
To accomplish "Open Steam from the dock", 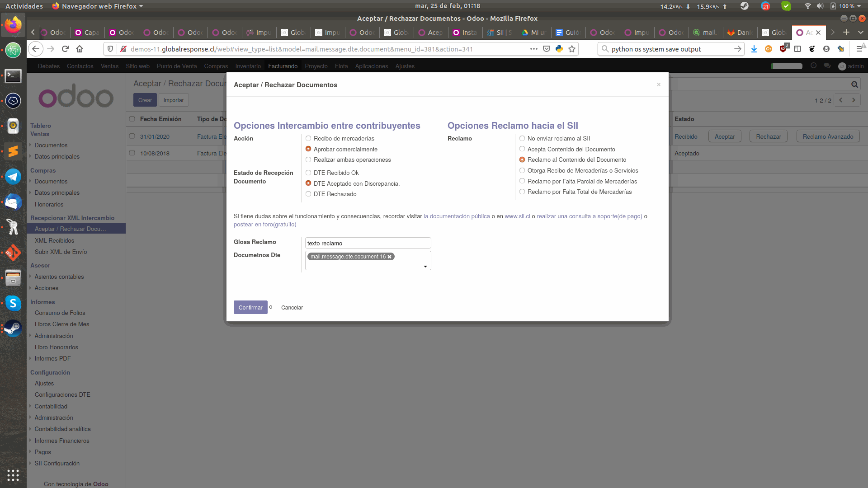I will [13, 328].
